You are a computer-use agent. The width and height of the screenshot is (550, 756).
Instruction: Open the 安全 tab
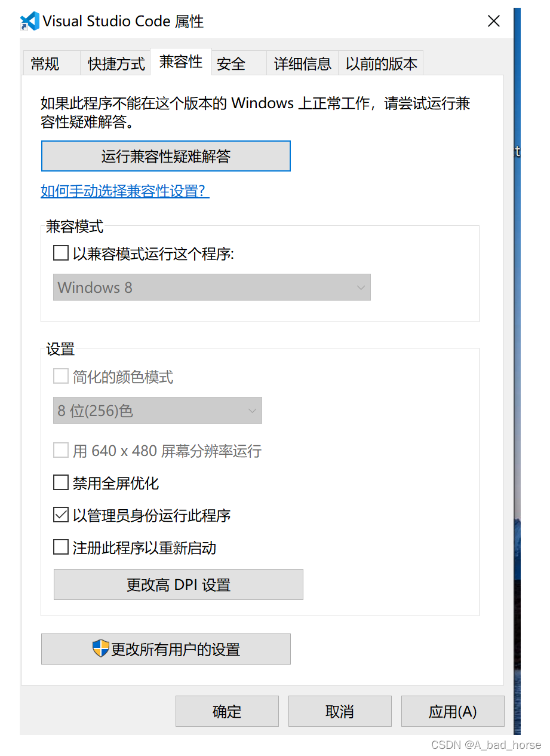pos(231,63)
